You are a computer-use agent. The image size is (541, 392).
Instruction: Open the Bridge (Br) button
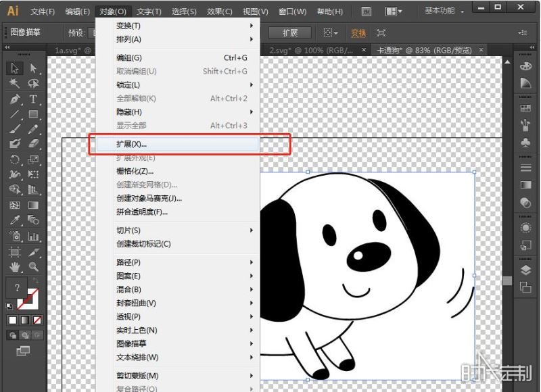click(x=367, y=11)
